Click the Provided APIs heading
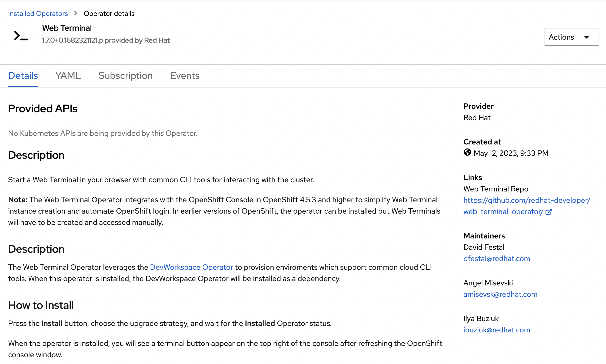The height and width of the screenshot is (364, 606). [x=43, y=109]
